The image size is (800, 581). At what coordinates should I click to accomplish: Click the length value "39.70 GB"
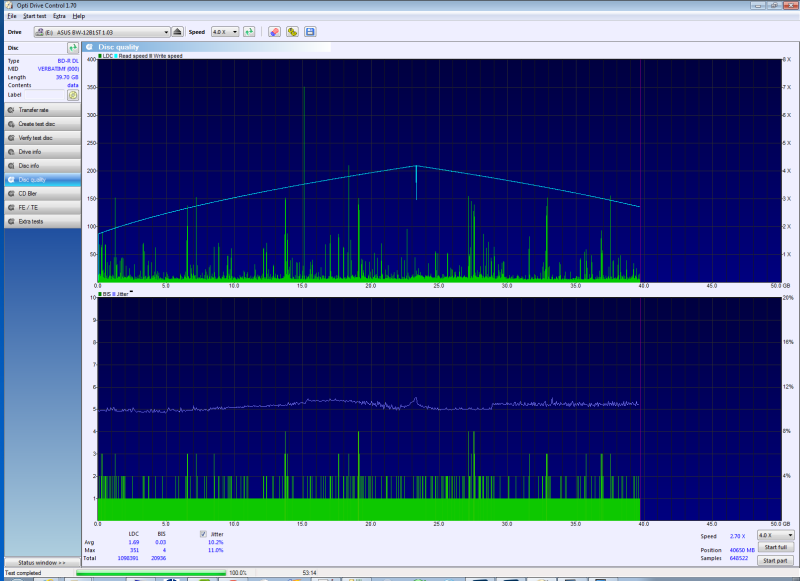(67, 78)
